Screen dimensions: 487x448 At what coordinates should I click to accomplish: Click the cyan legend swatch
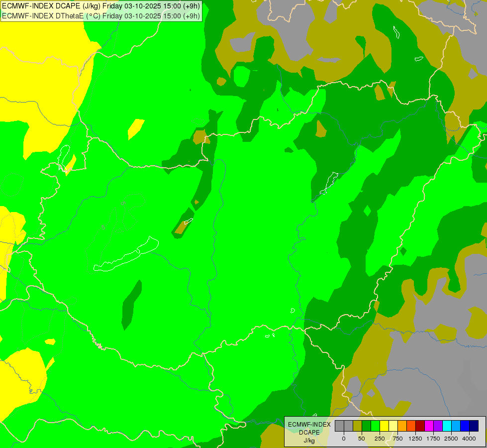(x=447, y=426)
